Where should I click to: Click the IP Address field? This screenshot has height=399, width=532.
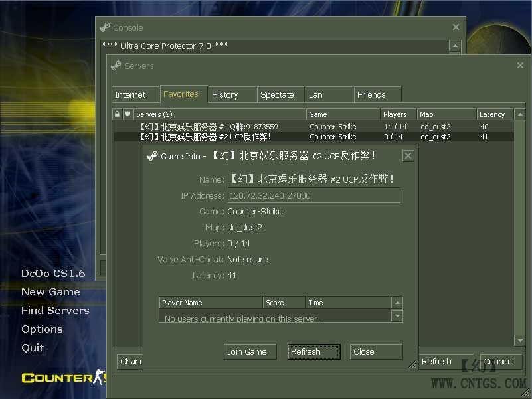click(x=314, y=195)
